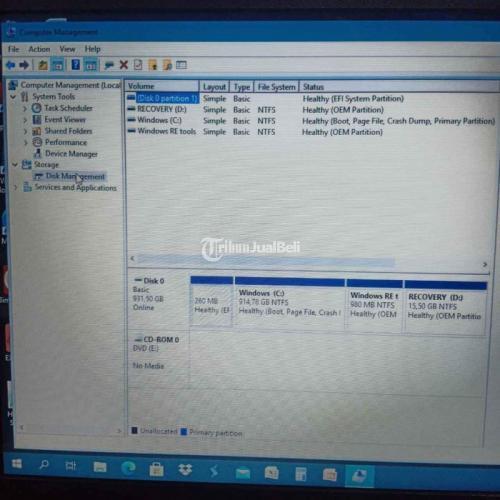Open Dropbox from the taskbar
Viewport: 500px width, 500px height.
click(185, 469)
